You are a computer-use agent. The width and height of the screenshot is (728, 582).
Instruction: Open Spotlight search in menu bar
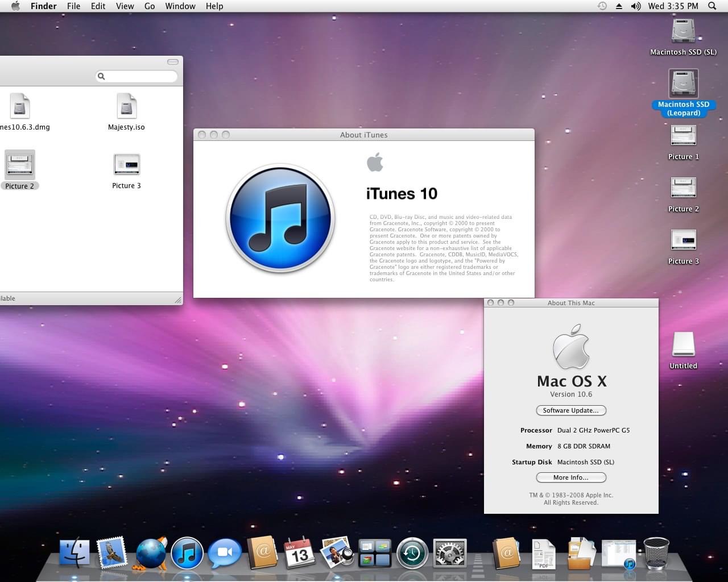(712, 6)
